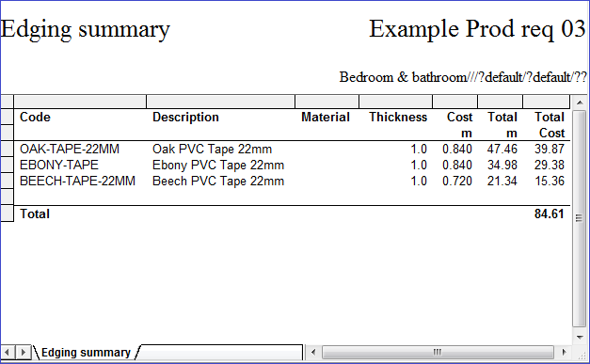This screenshot has height=364, width=590.
Task: Click the previous sheet tab arrow
Action: click(8, 353)
